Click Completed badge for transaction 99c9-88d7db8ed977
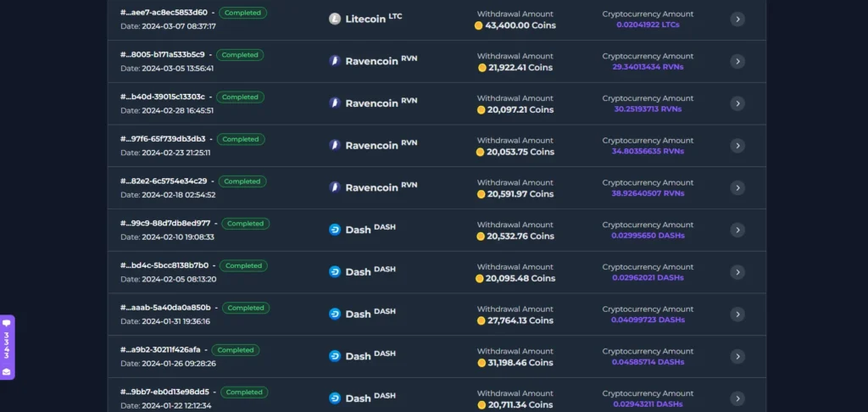Screen dimensions: 868x412 point(246,223)
